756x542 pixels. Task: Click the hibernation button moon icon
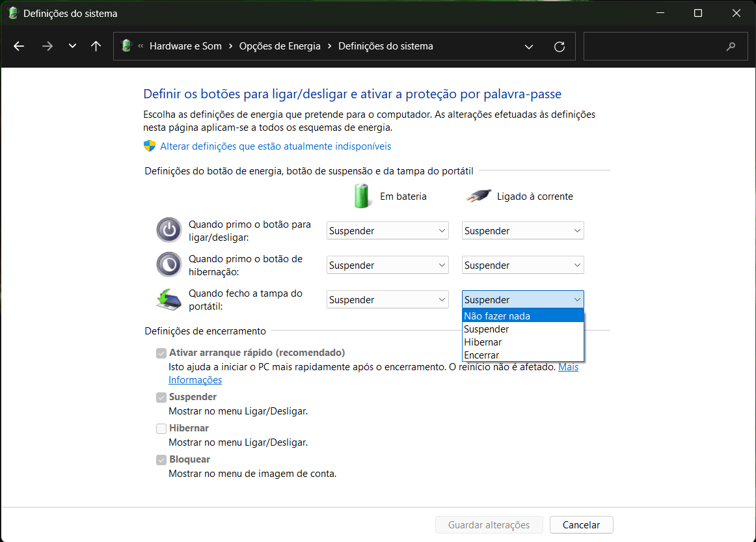point(169,265)
